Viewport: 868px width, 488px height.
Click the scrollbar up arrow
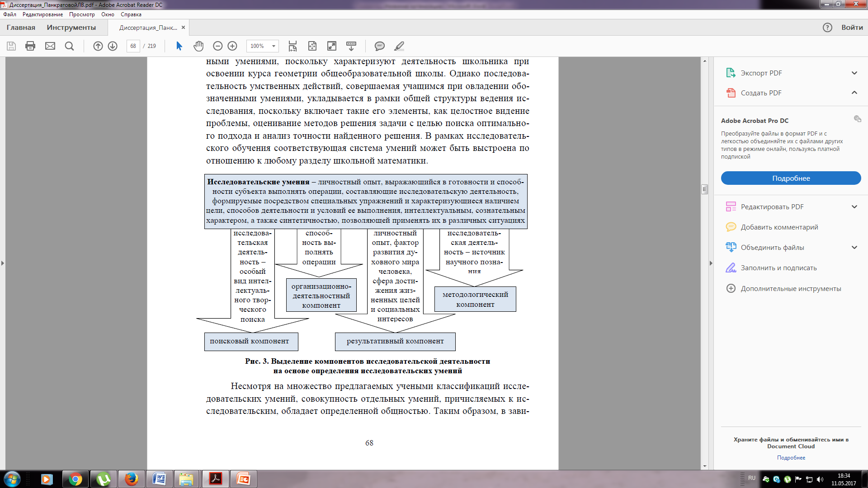pos(705,61)
